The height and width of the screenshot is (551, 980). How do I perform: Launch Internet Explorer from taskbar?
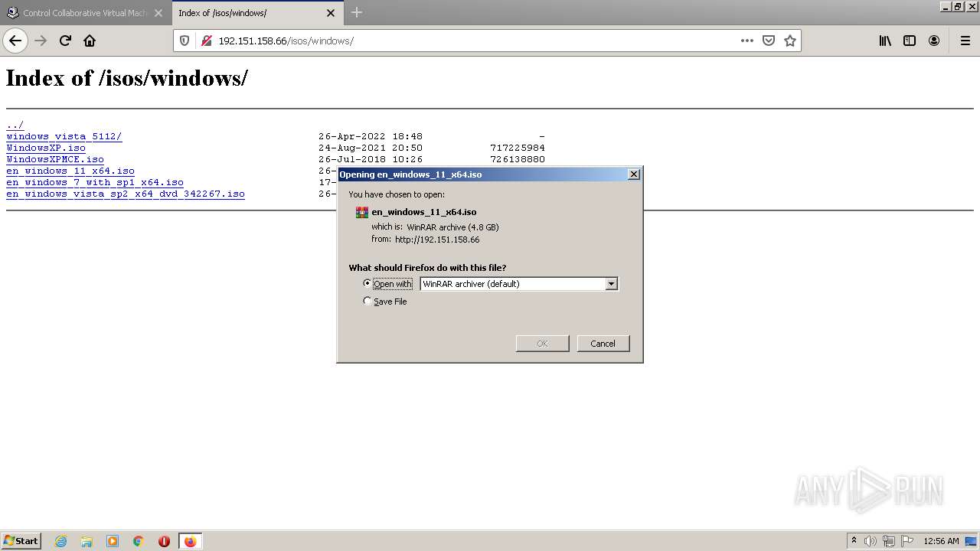point(61,541)
